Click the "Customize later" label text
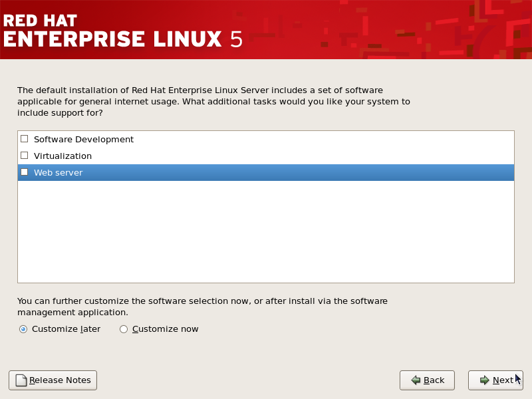The width and height of the screenshot is (532, 399). [66, 329]
